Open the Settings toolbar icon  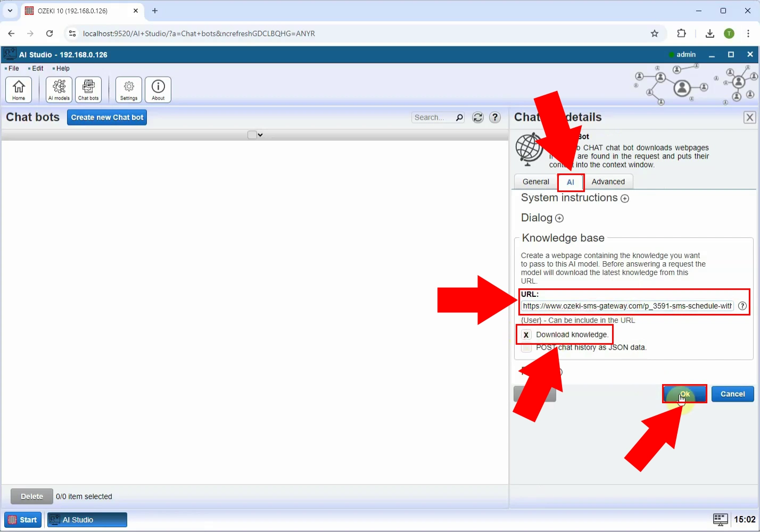(x=129, y=89)
